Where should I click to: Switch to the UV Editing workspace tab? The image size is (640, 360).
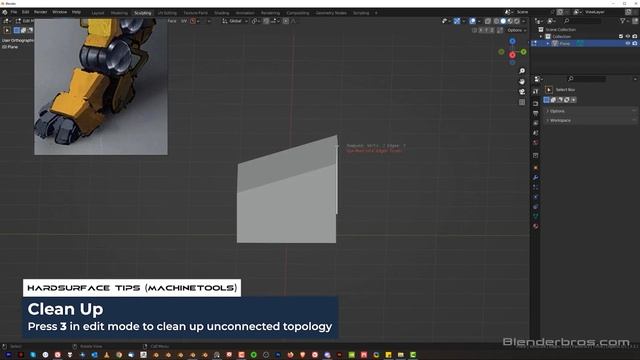click(167, 13)
